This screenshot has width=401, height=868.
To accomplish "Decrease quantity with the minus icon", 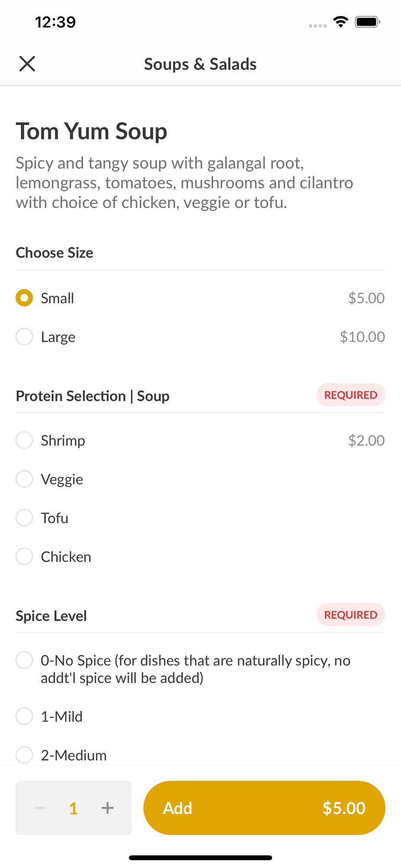I will [x=40, y=808].
